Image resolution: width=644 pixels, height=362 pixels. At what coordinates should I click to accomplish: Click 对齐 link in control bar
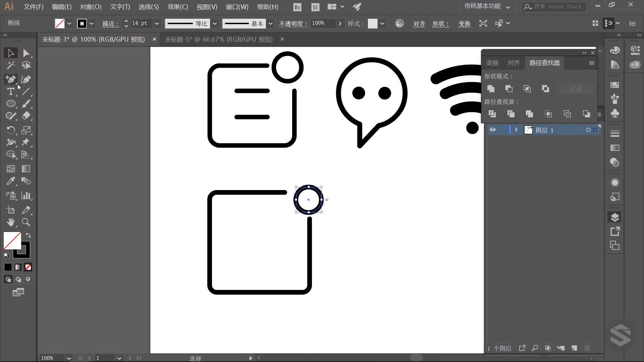pos(419,24)
